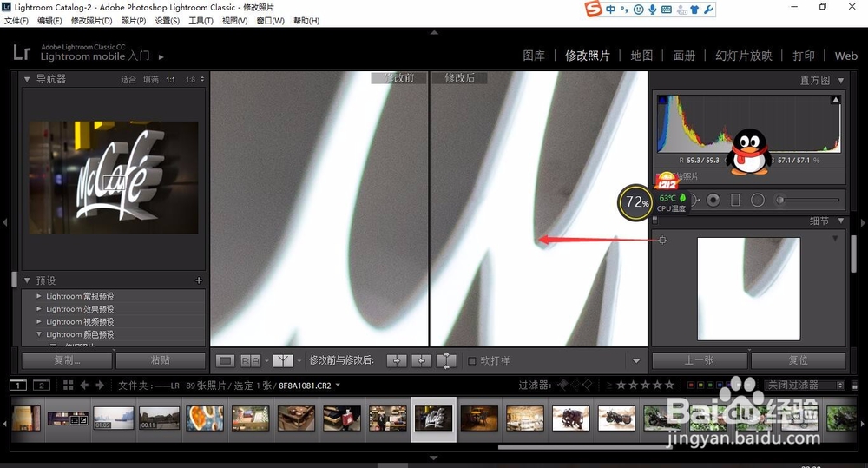Add a new preset with plus icon
Screen dimensions: 868x468
pos(199,280)
